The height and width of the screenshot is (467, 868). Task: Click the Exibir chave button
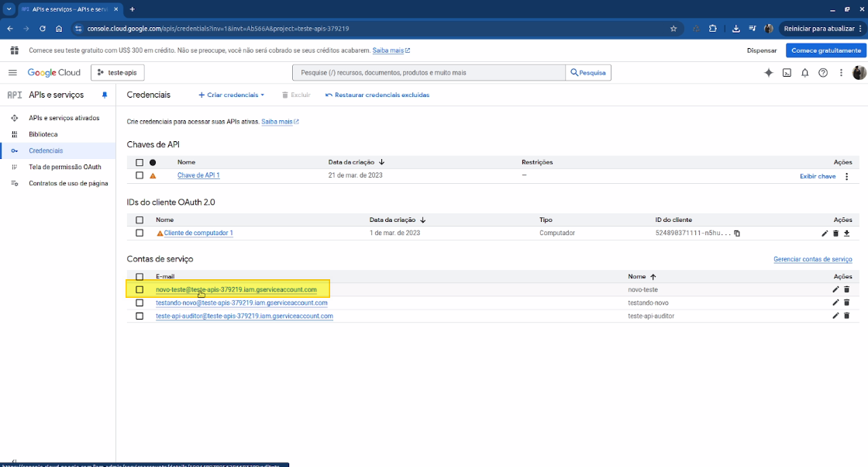818,176
